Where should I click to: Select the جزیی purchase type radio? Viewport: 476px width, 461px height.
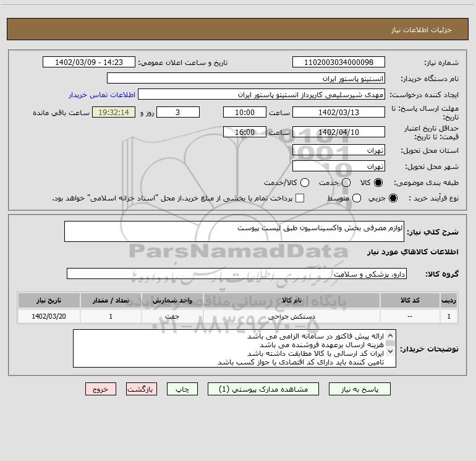pos(393,198)
